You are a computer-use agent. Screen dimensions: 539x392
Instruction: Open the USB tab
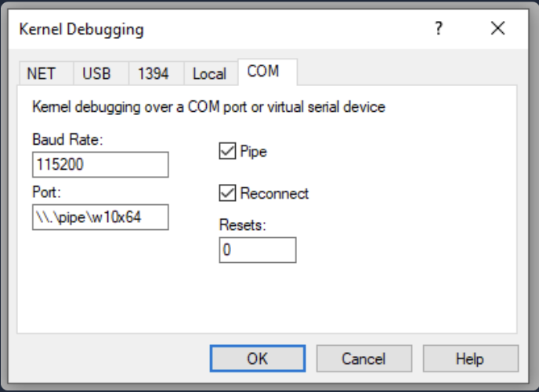pos(97,74)
